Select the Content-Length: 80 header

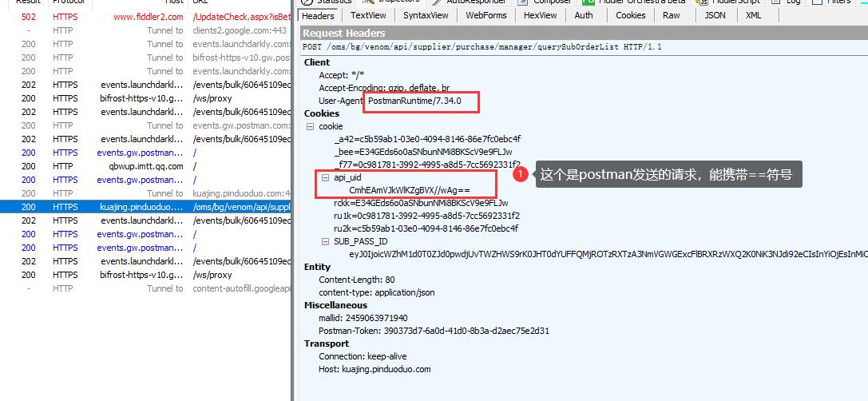356,280
